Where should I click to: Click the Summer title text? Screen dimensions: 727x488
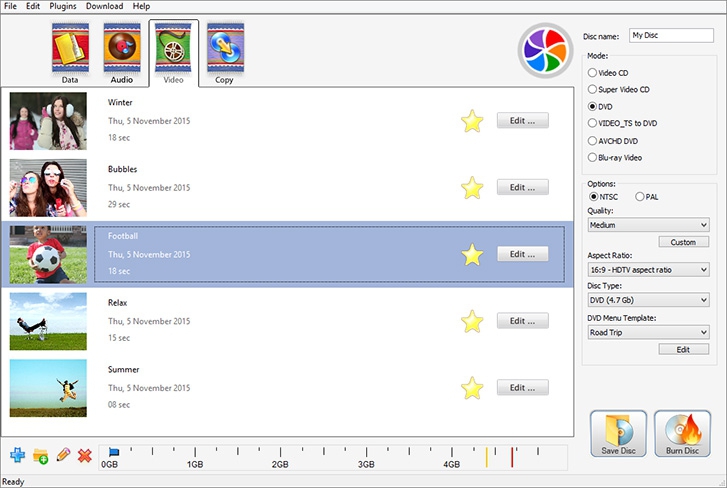(124, 369)
